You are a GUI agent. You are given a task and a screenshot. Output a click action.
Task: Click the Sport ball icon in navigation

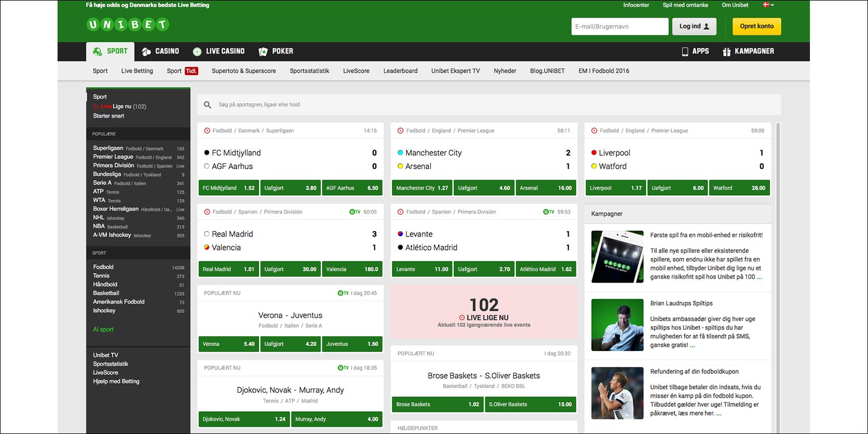click(x=98, y=52)
